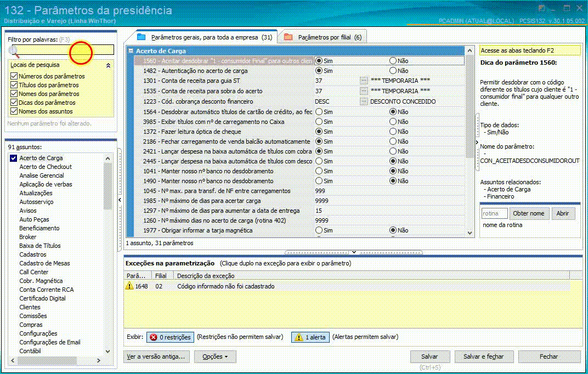
Task: Select Não for parameter 1560
Action: coord(393,61)
